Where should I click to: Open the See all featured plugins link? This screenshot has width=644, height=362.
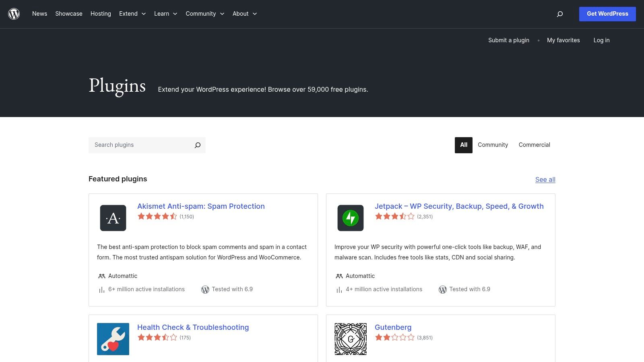tap(545, 180)
